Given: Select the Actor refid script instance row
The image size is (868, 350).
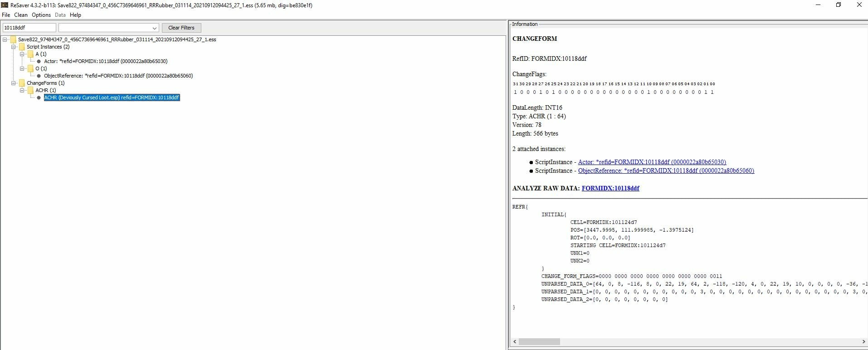Looking at the screenshot, I should click(106, 61).
